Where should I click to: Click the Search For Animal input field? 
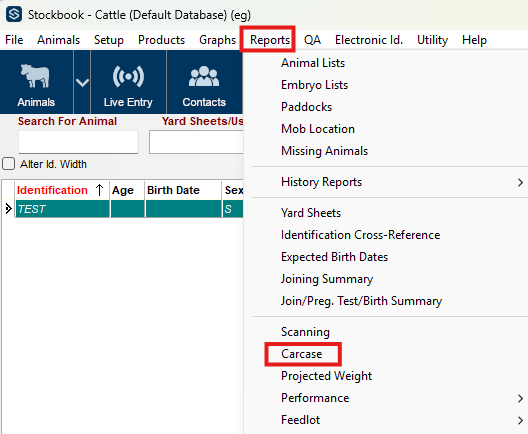click(x=78, y=142)
